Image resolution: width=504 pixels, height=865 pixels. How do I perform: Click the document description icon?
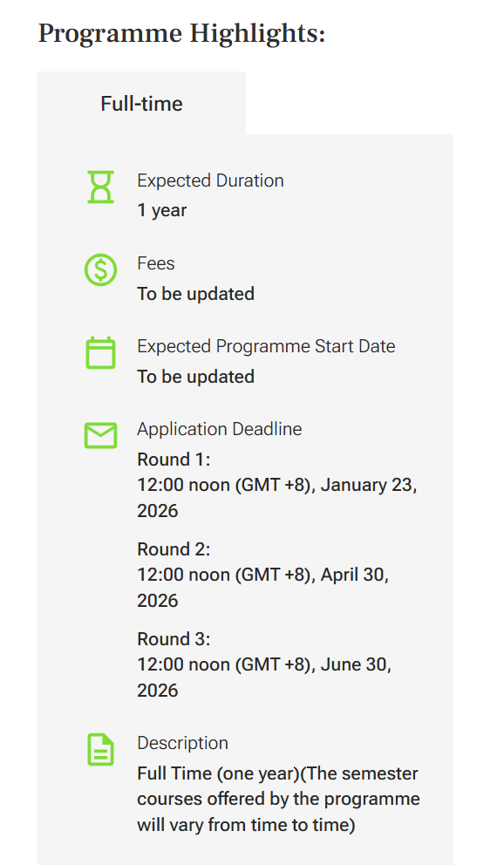[101, 749]
